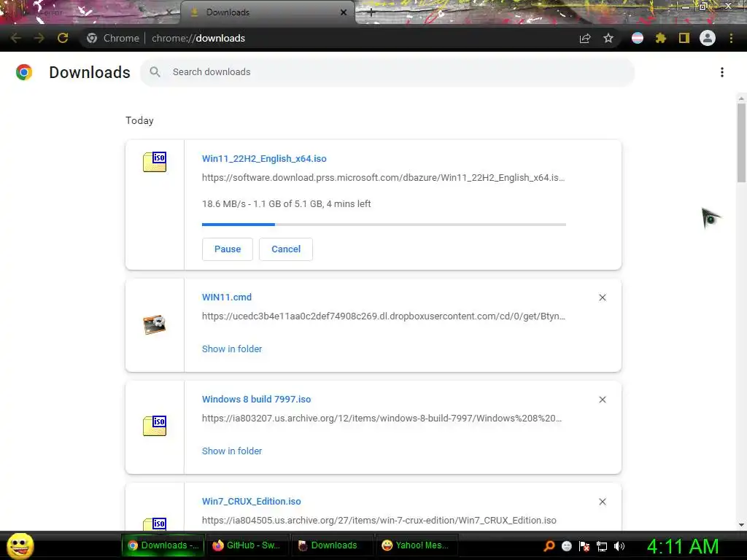Viewport: 747px width, 560px height.
Task: Click the archive.org URL of Win7 CRUX ISO
Action: click(379, 521)
